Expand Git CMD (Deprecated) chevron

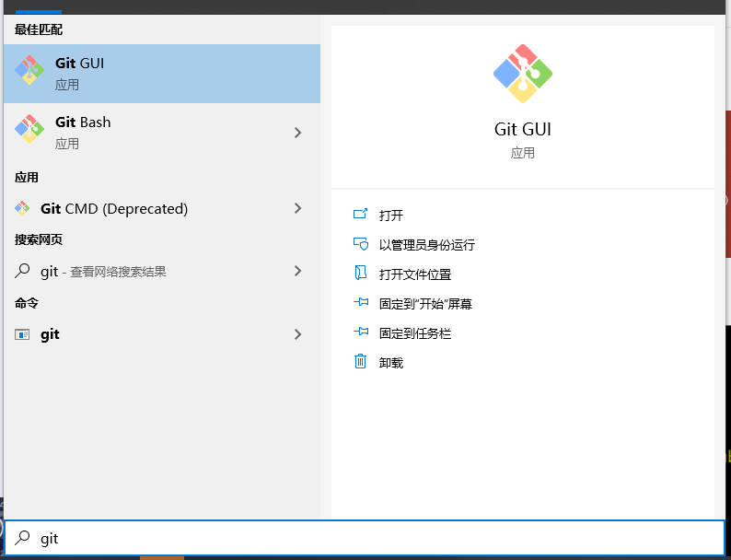[x=298, y=208]
